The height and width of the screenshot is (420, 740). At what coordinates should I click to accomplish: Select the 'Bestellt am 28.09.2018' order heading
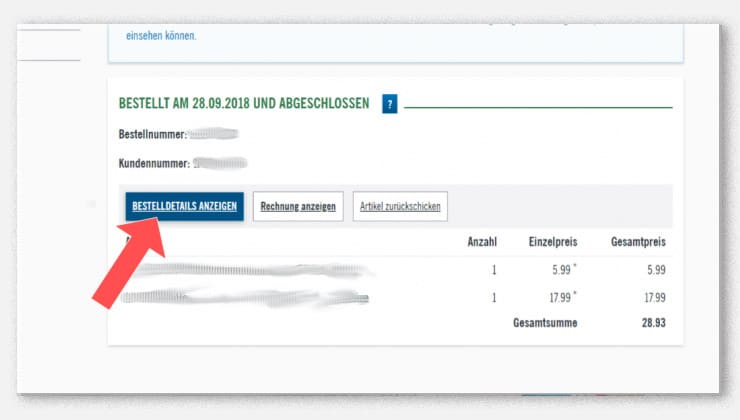click(244, 103)
